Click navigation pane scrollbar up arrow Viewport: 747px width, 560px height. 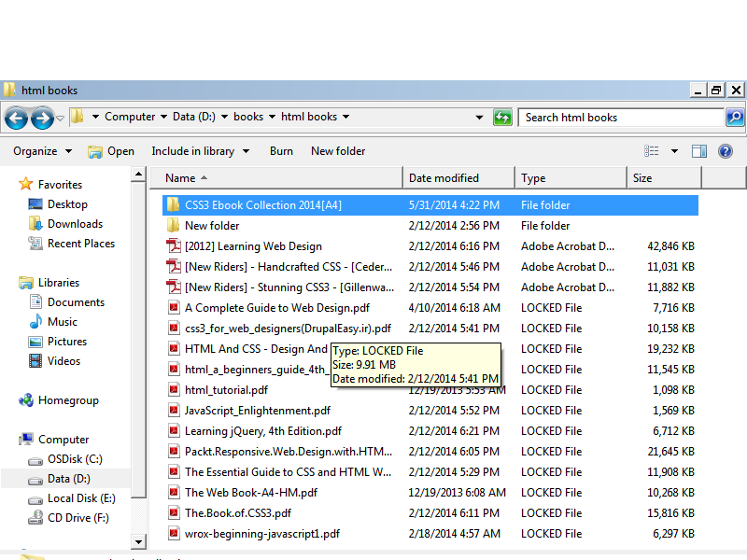pos(138,174)
